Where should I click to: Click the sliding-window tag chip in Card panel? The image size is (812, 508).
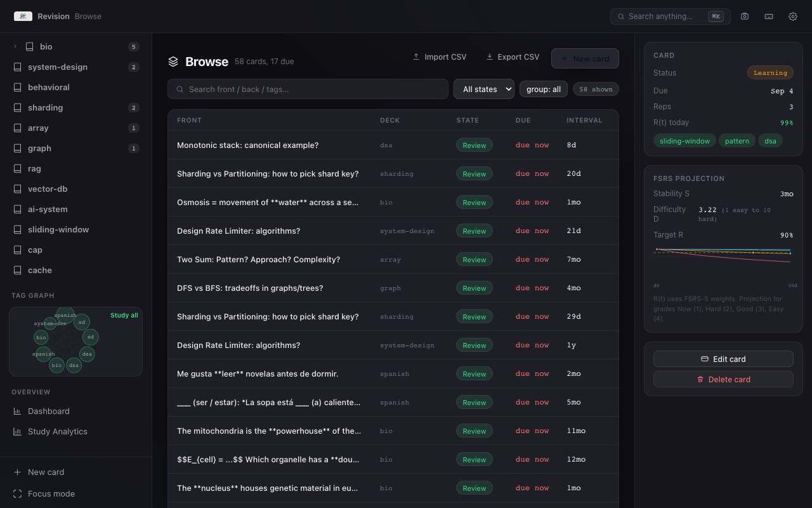click(684, 141)
